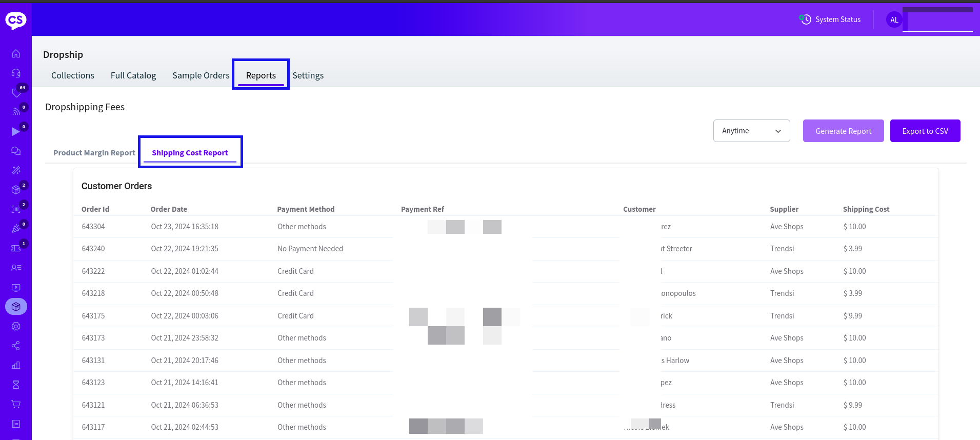
Task: Open the chat bubbles icon in sidebar
Action: point(16,151)
